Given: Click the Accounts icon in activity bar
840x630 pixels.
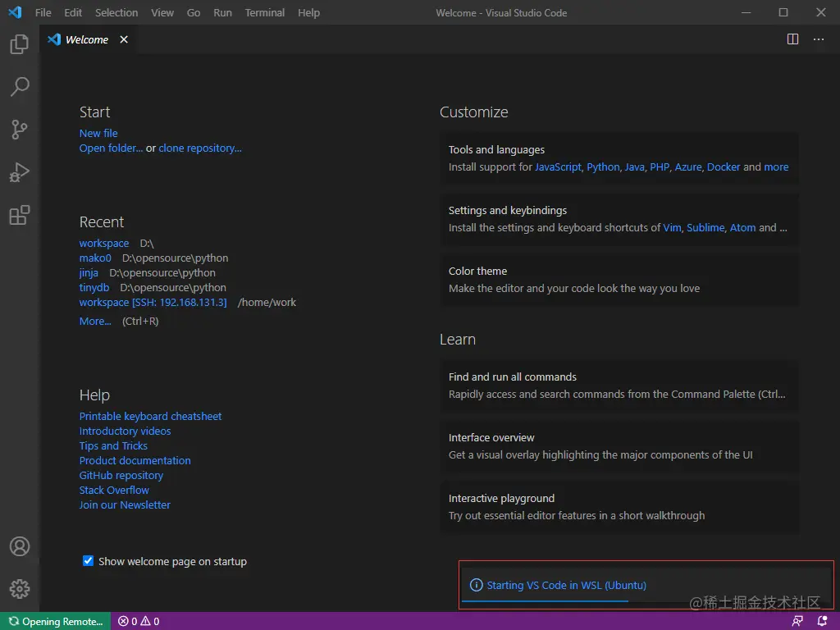Looking at the screenshot, I should coord(19,546).
